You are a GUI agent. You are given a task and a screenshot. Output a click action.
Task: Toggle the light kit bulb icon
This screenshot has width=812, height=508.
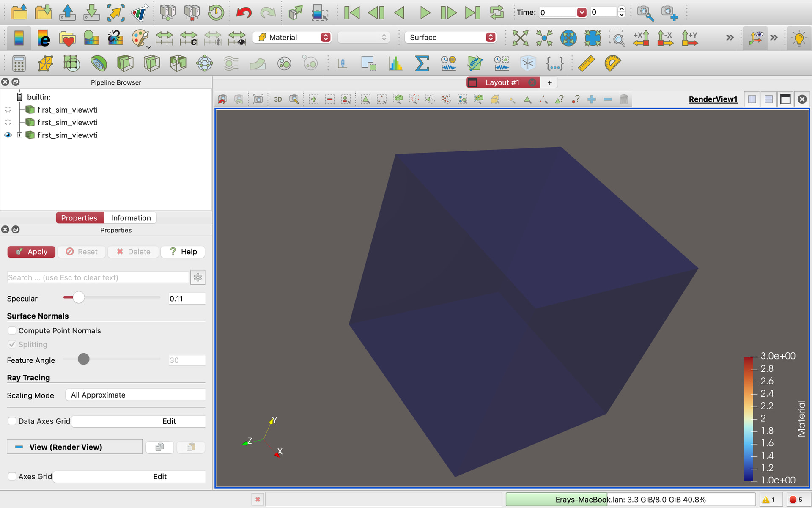pyautogui.click(x=799, y=38)
